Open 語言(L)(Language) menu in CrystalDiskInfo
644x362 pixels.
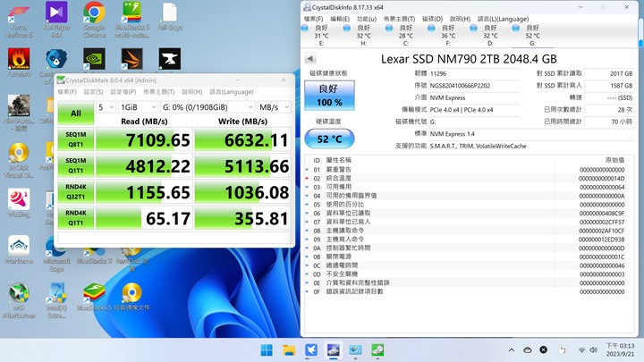pos(503,19)
